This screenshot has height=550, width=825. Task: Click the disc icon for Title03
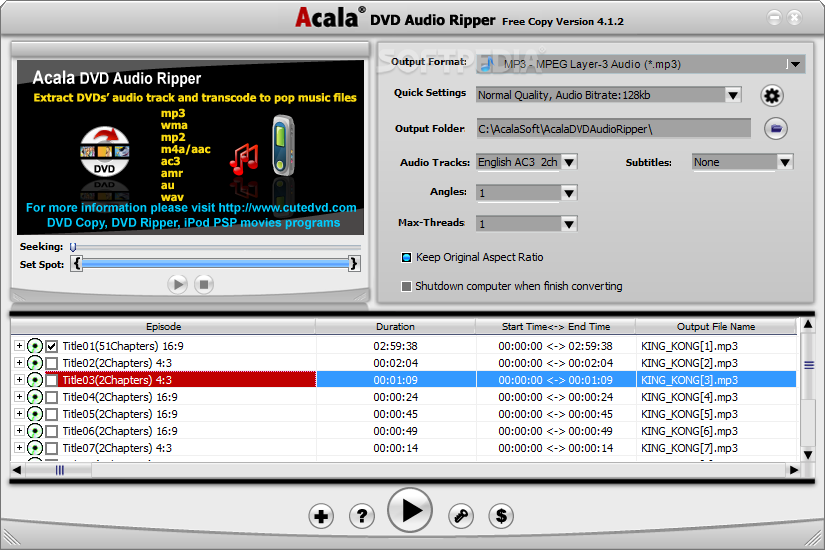[x=35, y=379]
